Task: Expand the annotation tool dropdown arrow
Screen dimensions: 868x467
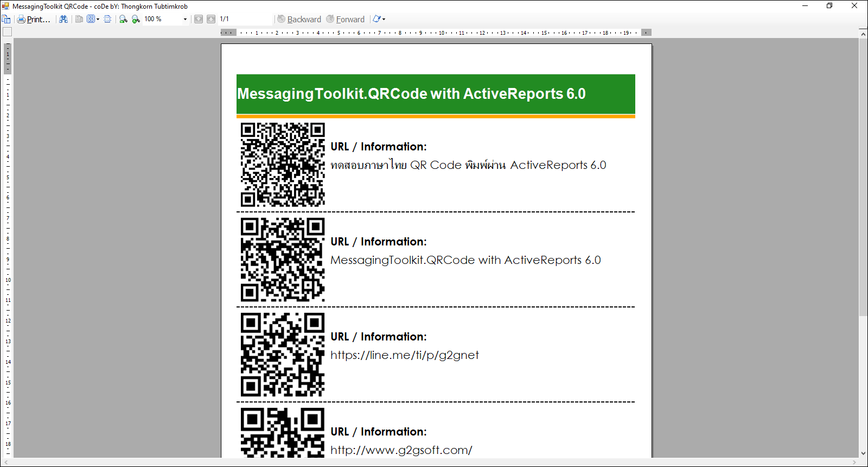Action: 384,19
